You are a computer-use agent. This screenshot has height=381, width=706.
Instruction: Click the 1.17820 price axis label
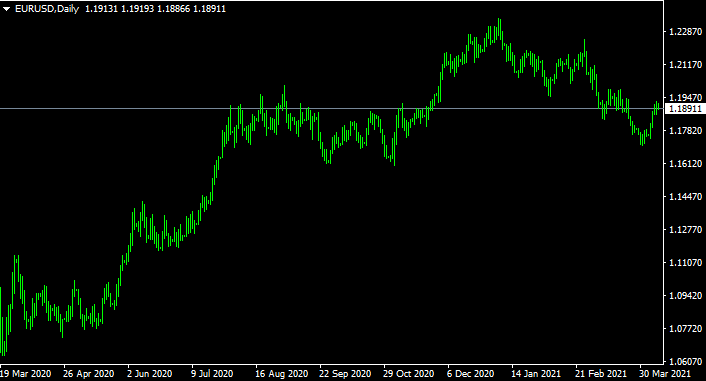click(686, 131)
